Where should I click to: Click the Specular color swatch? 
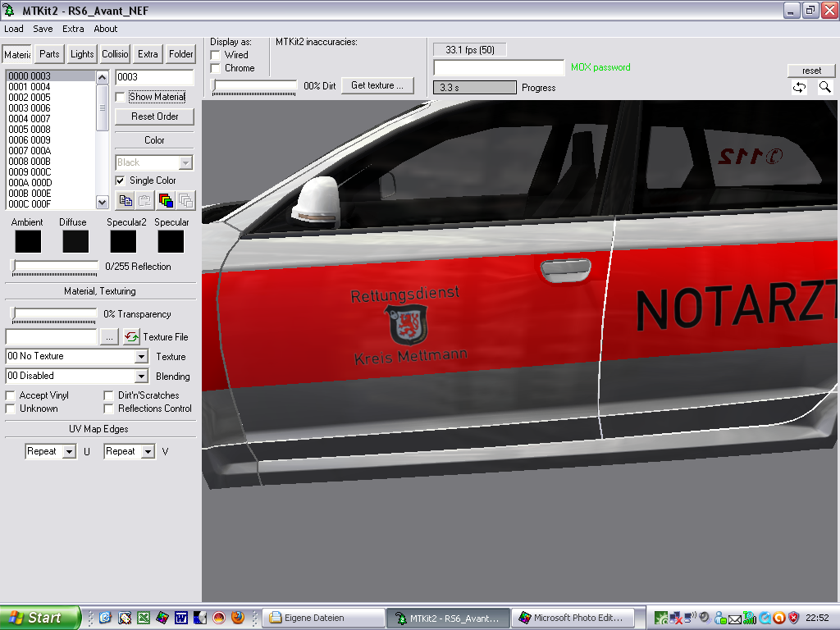pyautogui.click(x=171, y=241)
